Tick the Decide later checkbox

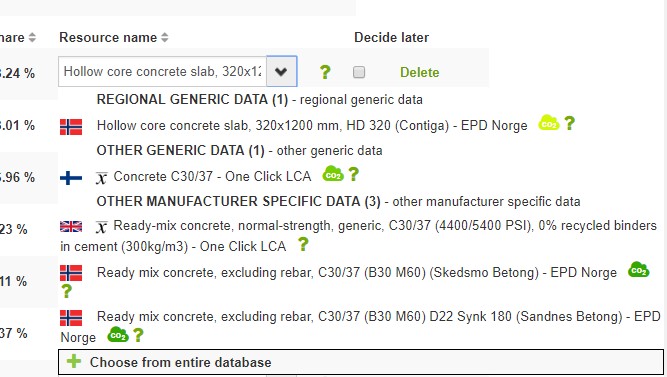tap(359, 72)
